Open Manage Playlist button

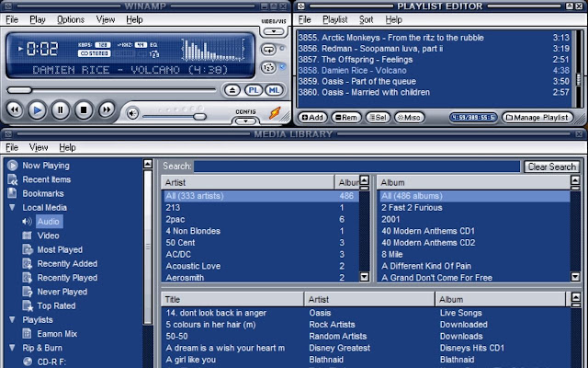coord(537,118)
